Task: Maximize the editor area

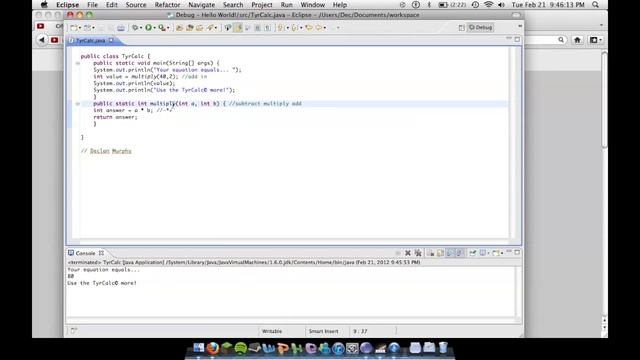Action: pos(517,39)
